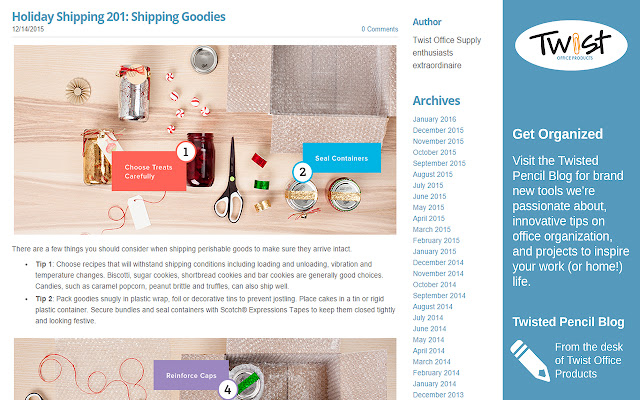Open the April 2014 archive link
This screenshot has width=640, height=400.
tap(429, 351)
